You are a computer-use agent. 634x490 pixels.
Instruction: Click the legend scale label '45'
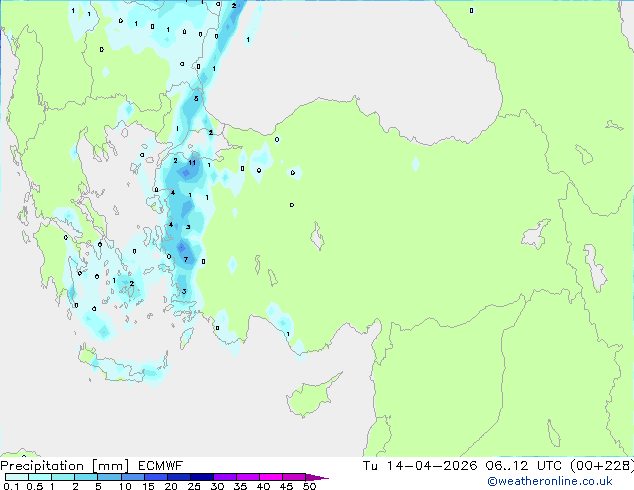286,486
